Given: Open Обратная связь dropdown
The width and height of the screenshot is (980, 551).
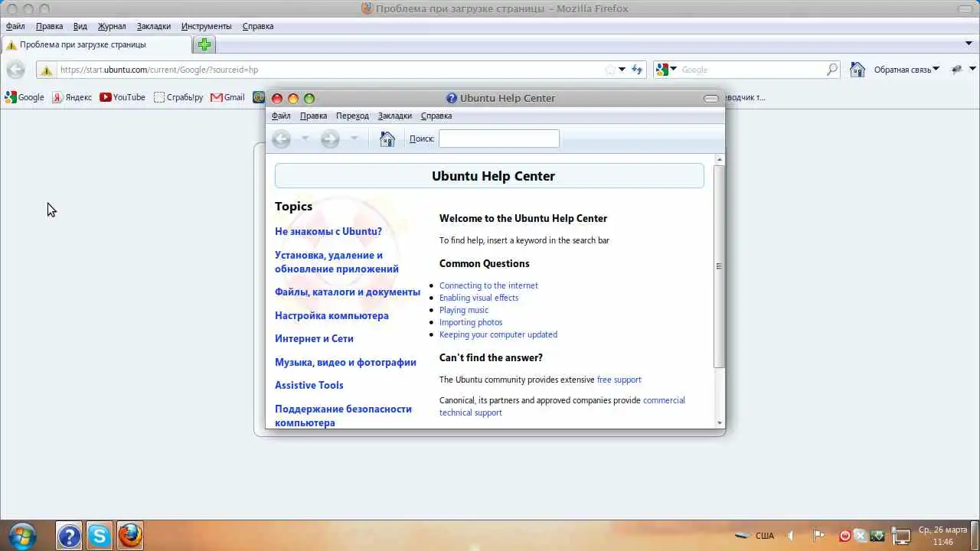Looking at the screenshot, I should click(907, 70).
